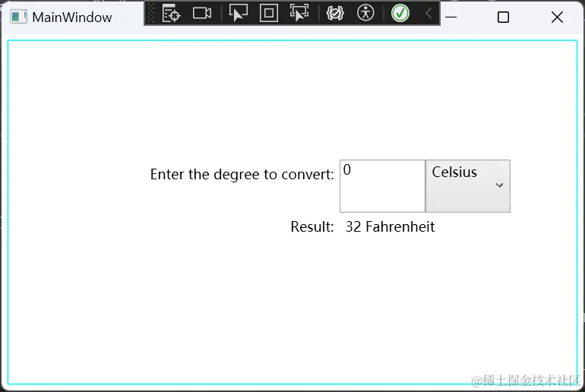This screenshot has width=585, height=392.
Task: Collapse the debug toolbar with left chevron
Action: [428, 14]
